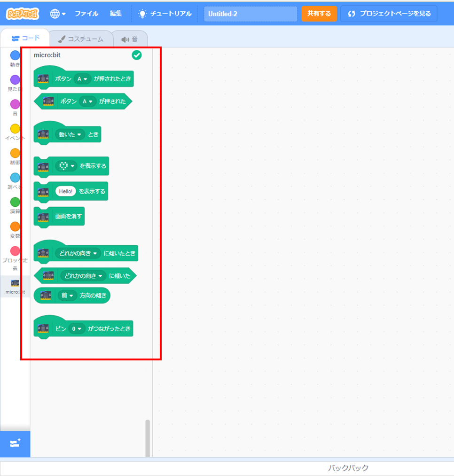Select the ブロック定義 my blocks category
This screenshot has width=454, height=476.
tap(15, 258)
